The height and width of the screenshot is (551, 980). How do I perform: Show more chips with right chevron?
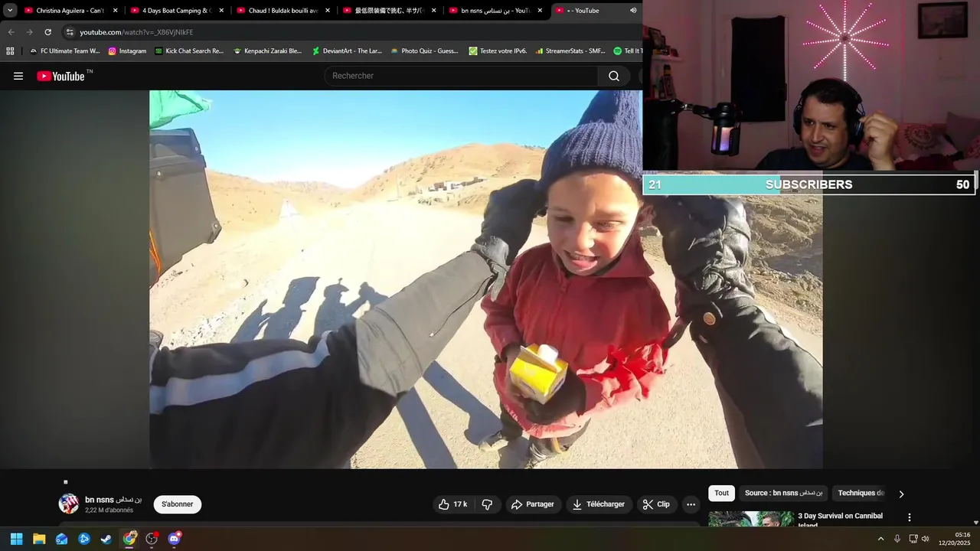901,494
